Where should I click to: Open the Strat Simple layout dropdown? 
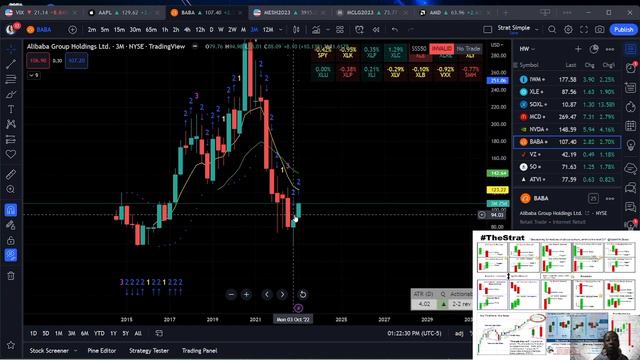coord(536,29)
